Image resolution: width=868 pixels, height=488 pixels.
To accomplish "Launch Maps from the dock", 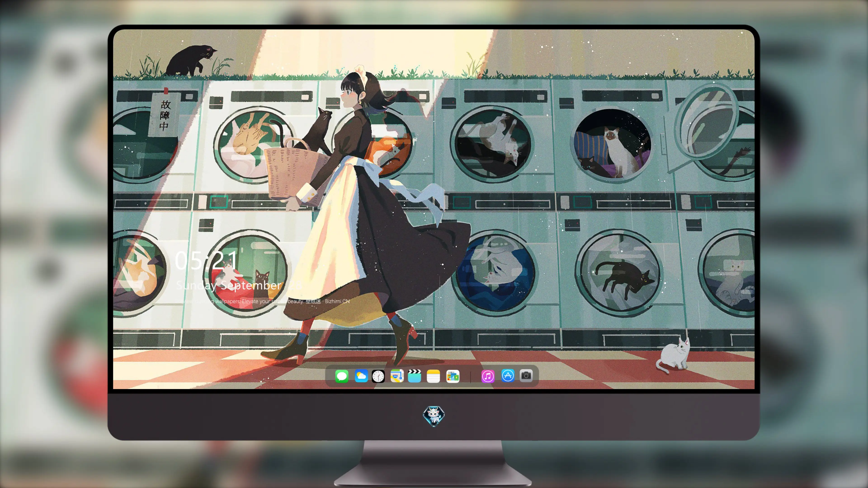I will [x=397, y=376].
